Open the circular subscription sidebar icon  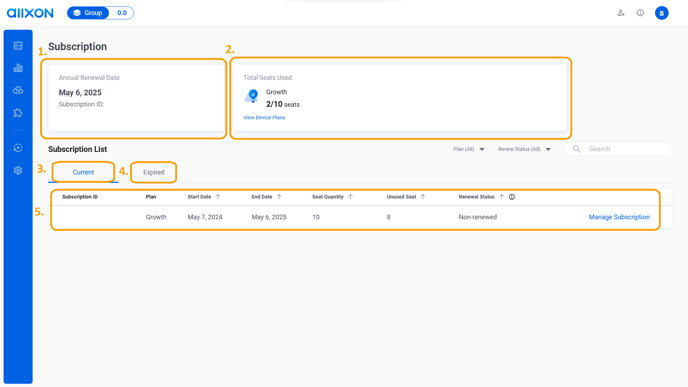(18, 148)
